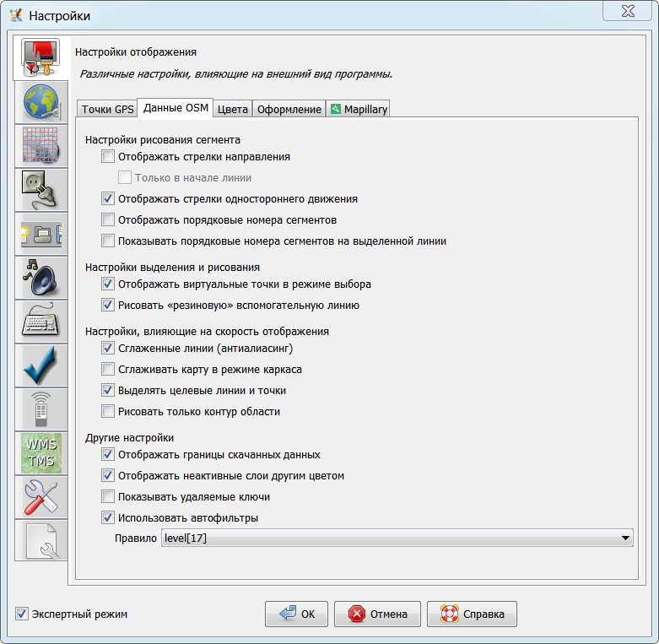
Task: Expand the 'Правило' level[17] dropdown
Action: [624, 538]
